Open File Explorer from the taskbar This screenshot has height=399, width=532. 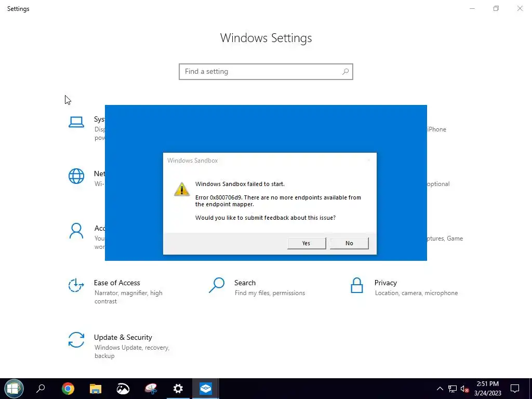click(96, 389)
